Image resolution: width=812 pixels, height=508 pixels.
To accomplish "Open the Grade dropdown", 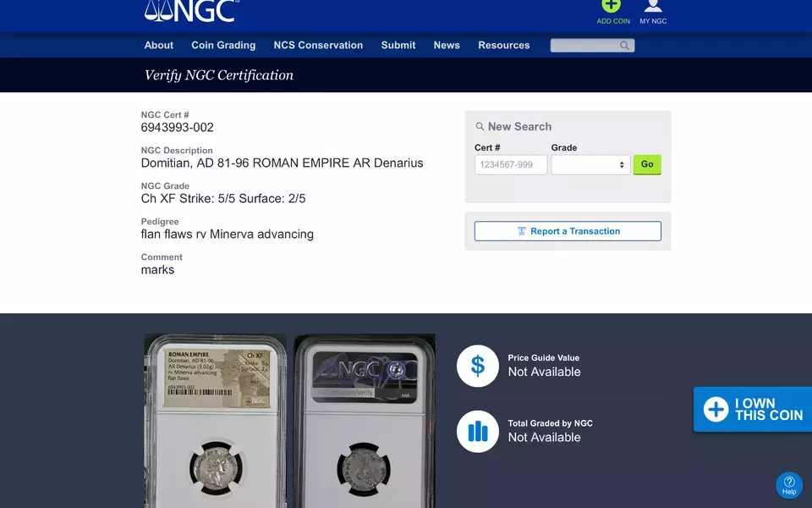I will [591, 165].
